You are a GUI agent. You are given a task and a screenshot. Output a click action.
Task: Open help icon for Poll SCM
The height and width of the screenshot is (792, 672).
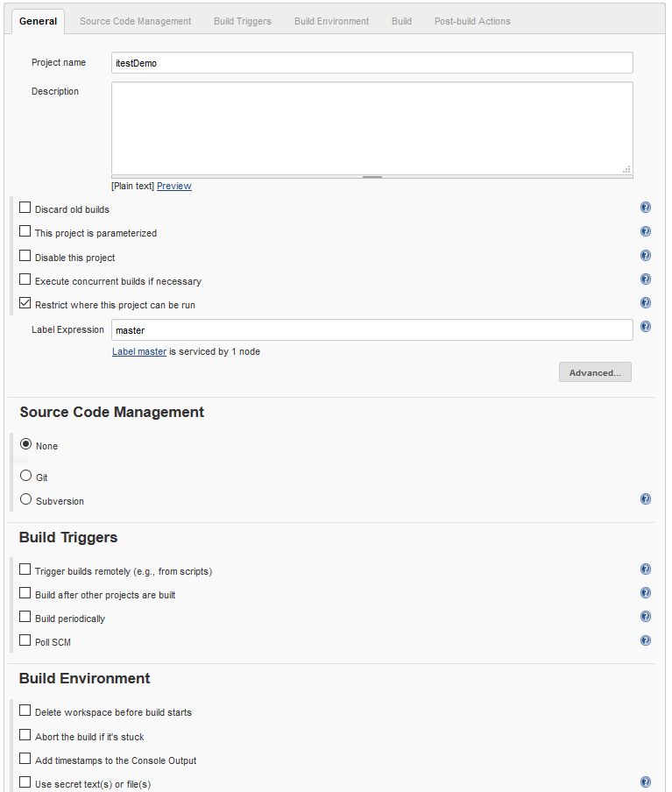coord(645,640)
